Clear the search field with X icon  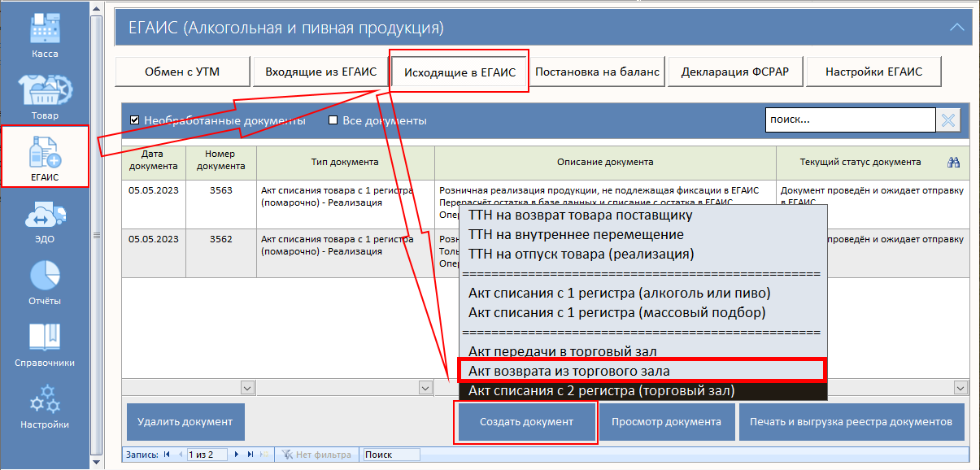948,120
